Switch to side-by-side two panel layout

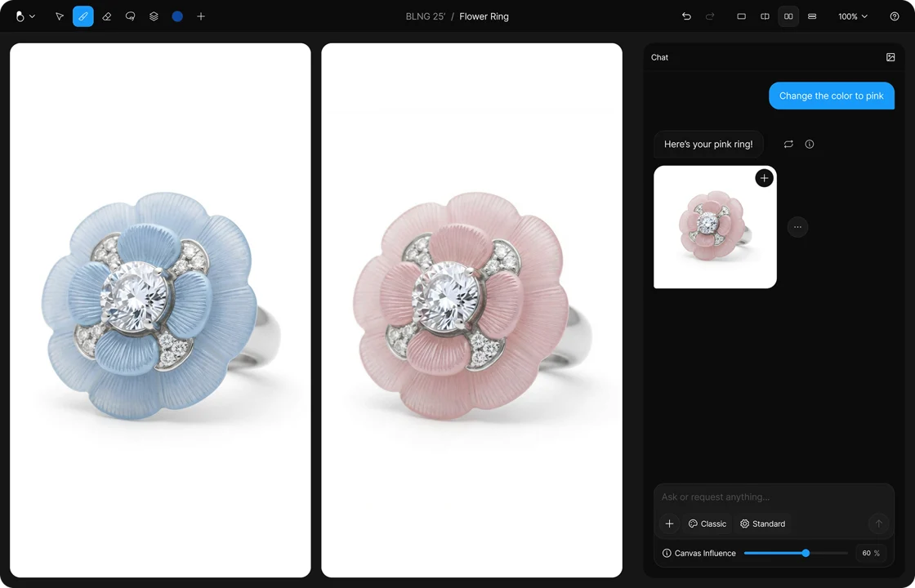tap(788, 16)
